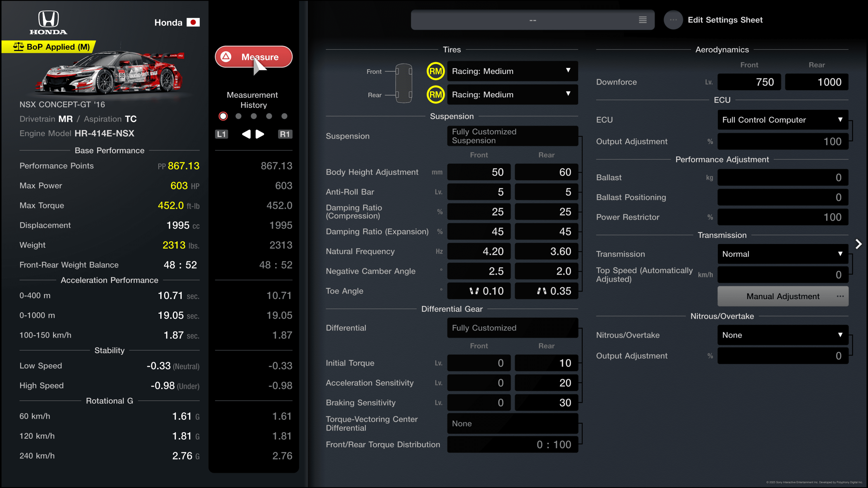Click the BoP Applied (M) badge
The width and height of the screenshot is (868, 488).
tap(49, 47)
